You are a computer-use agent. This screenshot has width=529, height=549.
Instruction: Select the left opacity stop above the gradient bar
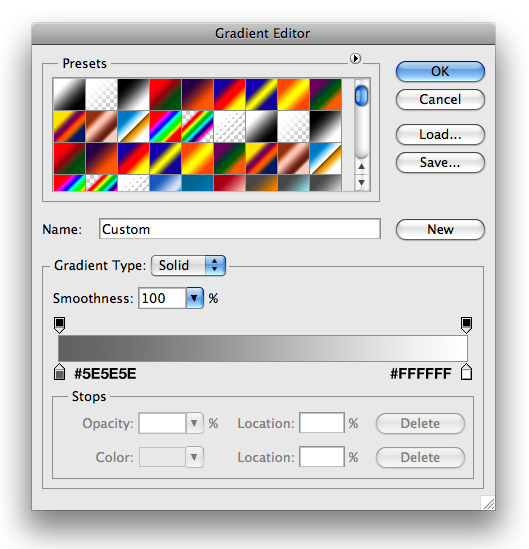click(x=60, y=325)
